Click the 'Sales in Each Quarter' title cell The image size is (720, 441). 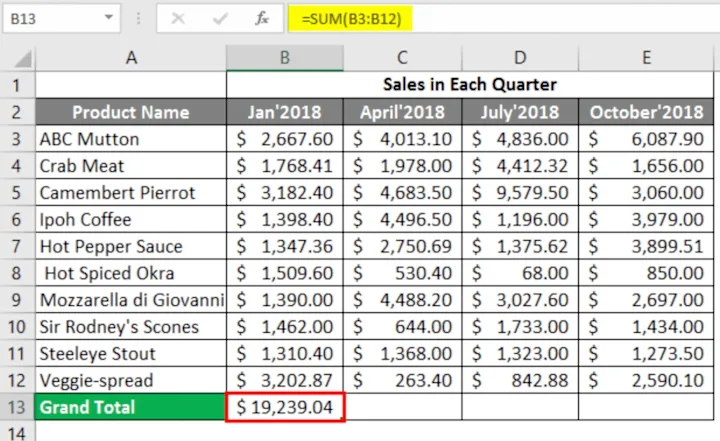470,85
